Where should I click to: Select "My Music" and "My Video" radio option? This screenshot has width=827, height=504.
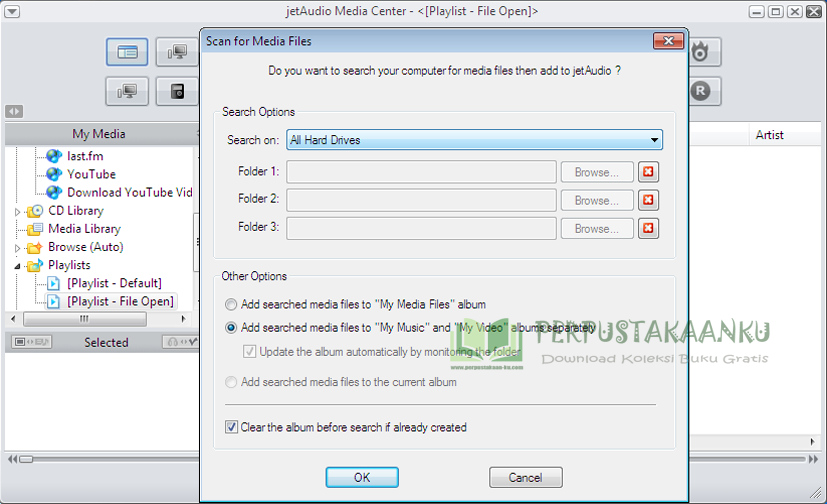(x=231, y=327)
